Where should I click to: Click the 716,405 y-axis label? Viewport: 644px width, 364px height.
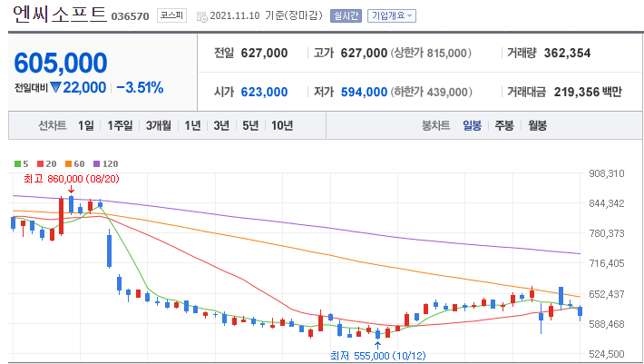(607, 263)
